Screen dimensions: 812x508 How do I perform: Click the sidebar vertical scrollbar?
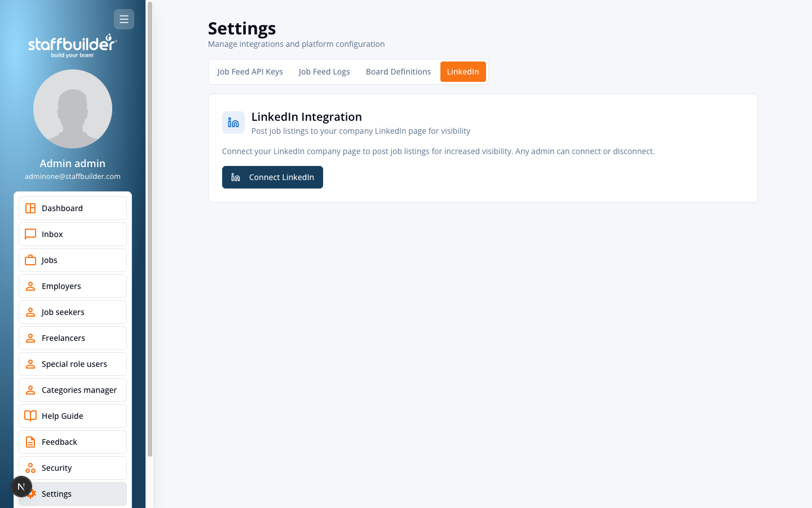point(150,226)
